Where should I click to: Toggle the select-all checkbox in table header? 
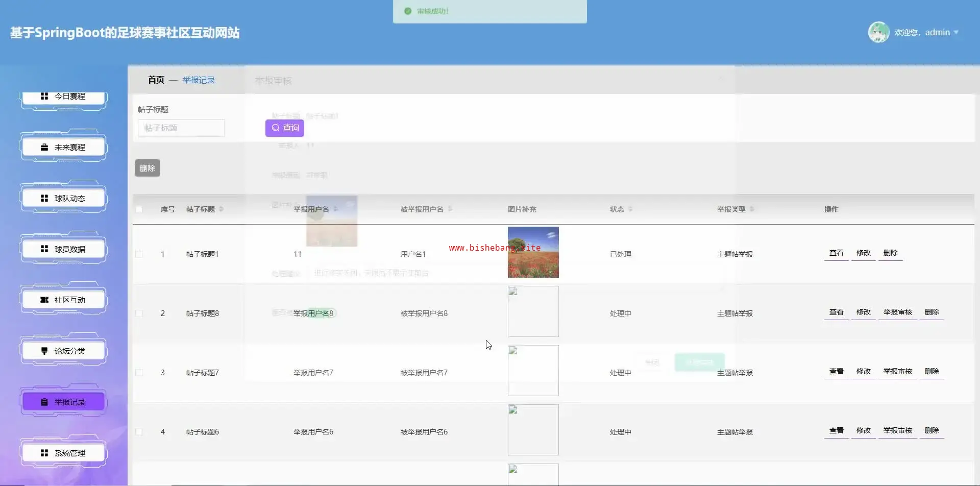139,209
